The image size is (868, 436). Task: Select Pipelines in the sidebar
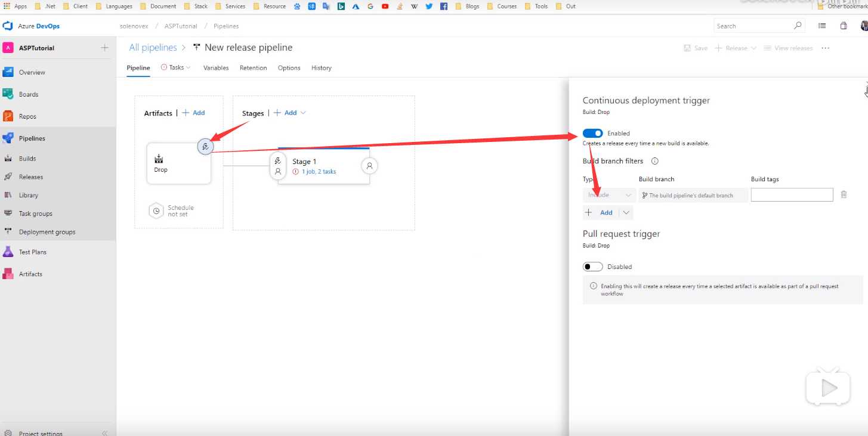pos(32,138)
